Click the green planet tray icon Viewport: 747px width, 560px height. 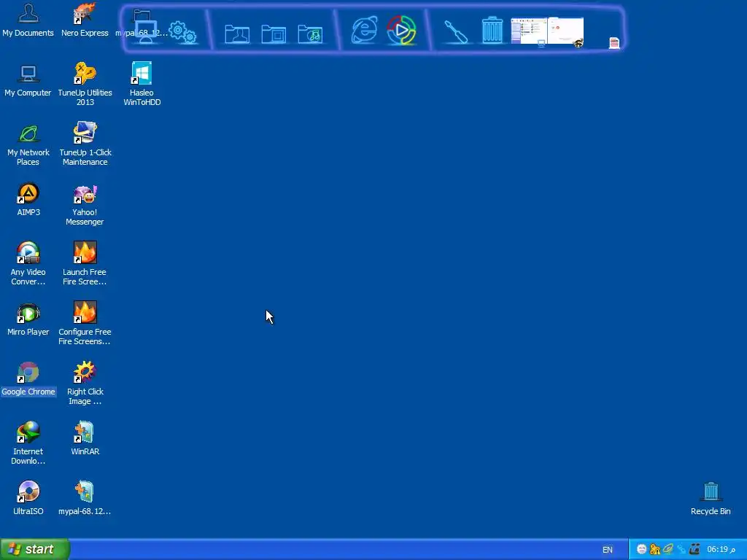(x=668, y=549)
